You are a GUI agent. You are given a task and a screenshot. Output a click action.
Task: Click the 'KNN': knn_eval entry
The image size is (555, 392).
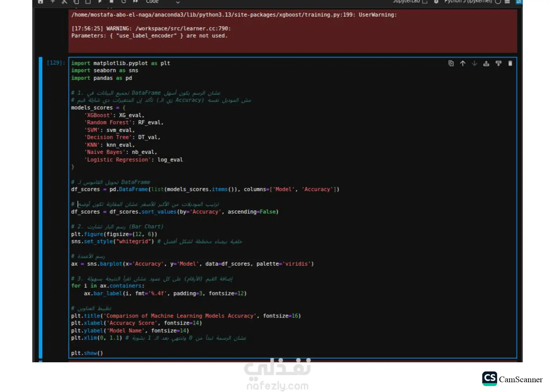tap(109, 145)
